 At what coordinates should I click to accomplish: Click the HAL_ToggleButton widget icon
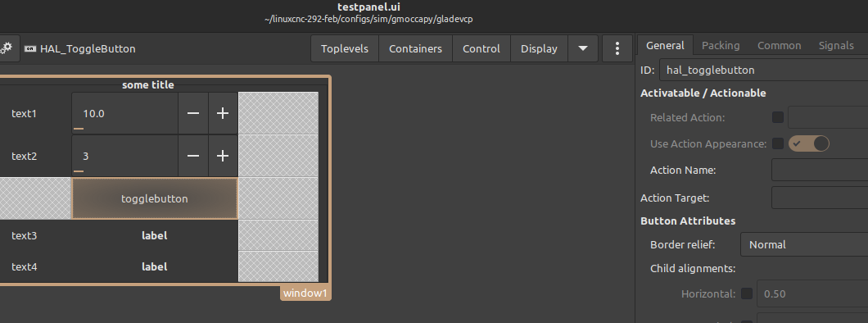[x=31, y=48]
